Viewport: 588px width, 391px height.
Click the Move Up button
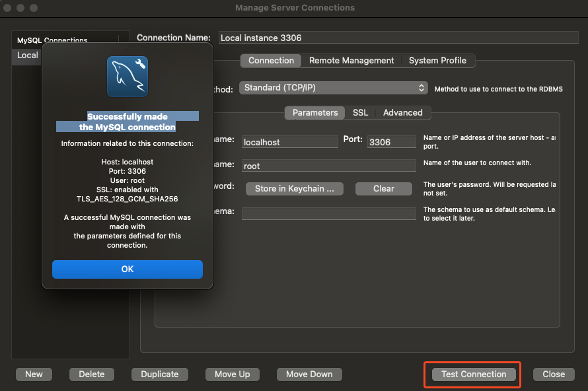pyautogui.click(x=233, y=374)
